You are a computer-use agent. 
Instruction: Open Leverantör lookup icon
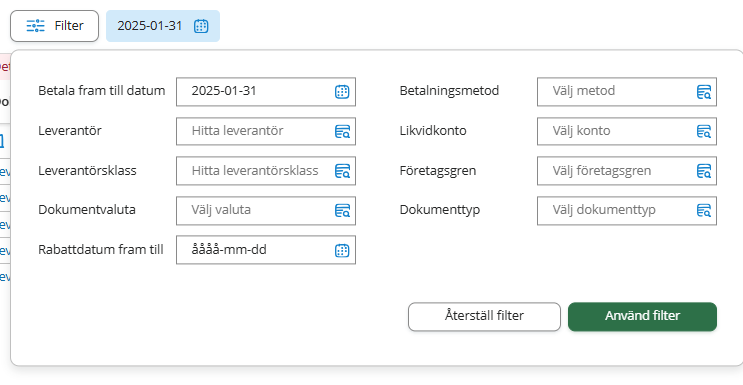pyautogui.click(x=342, y=131)
